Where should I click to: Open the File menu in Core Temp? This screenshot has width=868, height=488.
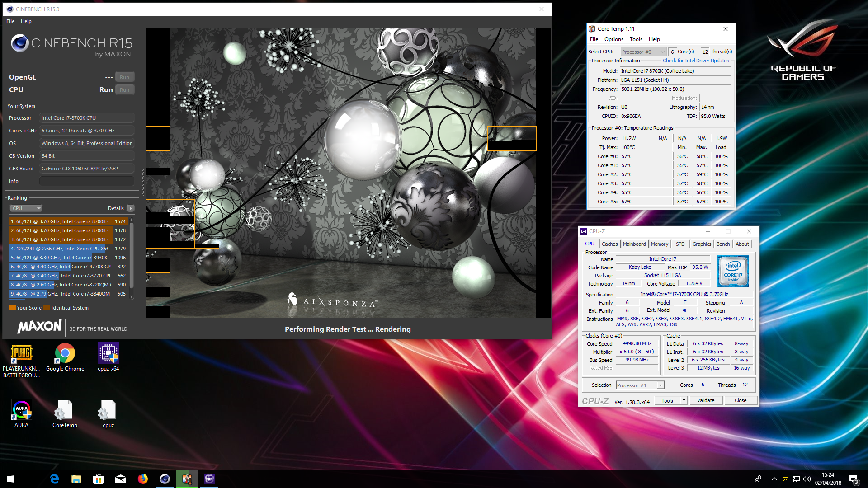tap(594, 39)
